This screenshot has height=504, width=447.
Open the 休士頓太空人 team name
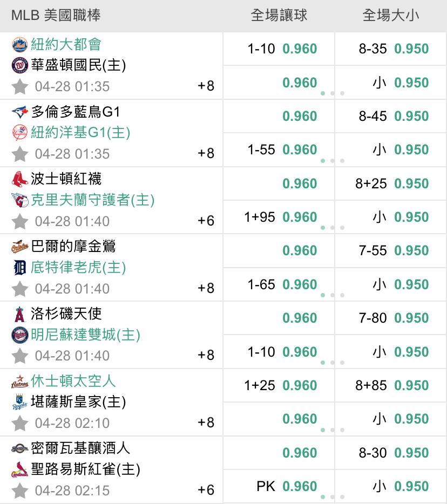click(x=73, y=381)
